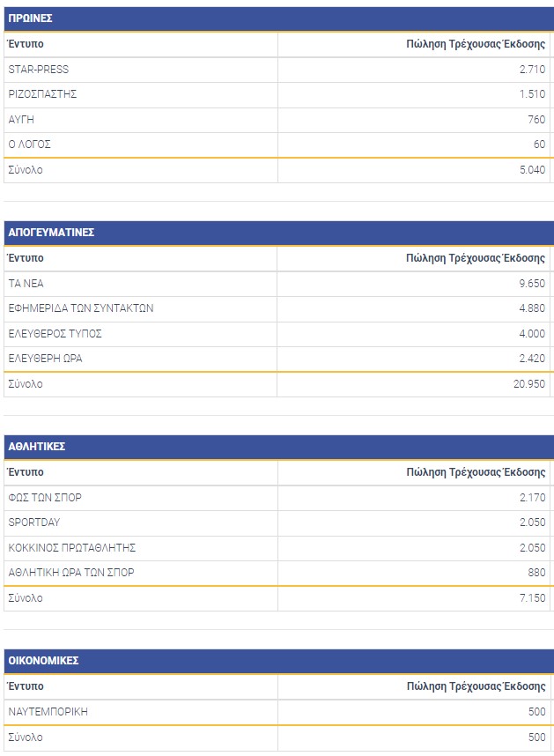Click the ΑΘΛΗΤΙΚΕΣ section header

point(36,447)
